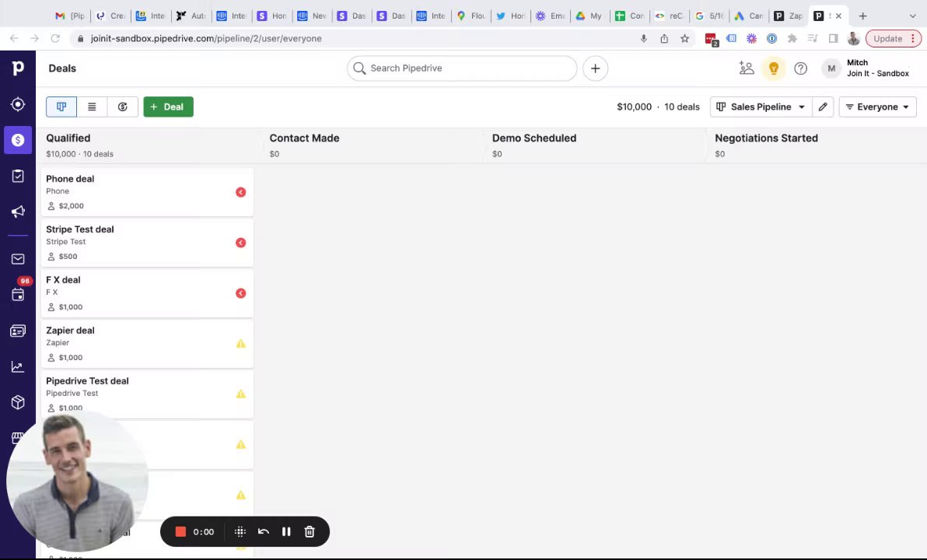Delete the recording with trash icon
The height and width of the screenshot is (560, 927).
click(x=310, y=532)
